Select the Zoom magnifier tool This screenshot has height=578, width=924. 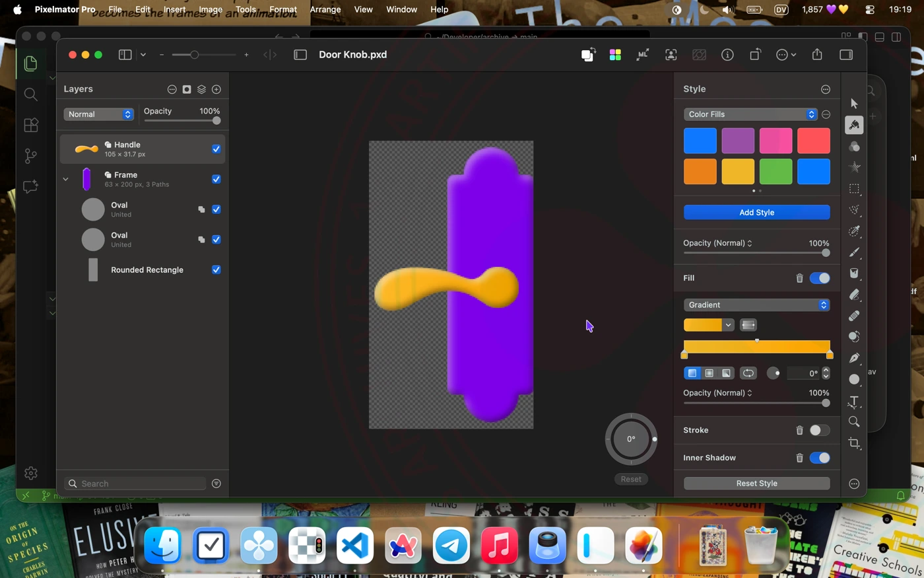pos(854,421)
